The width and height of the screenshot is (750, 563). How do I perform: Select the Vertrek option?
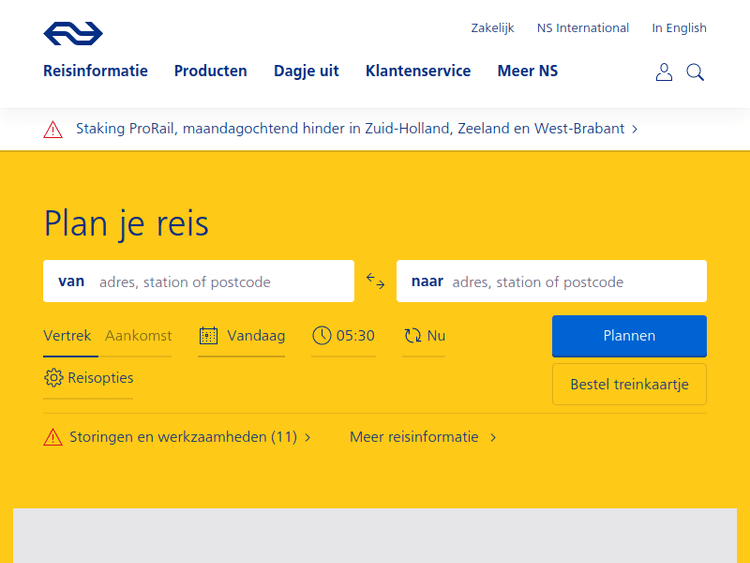(x=67, y=336)
